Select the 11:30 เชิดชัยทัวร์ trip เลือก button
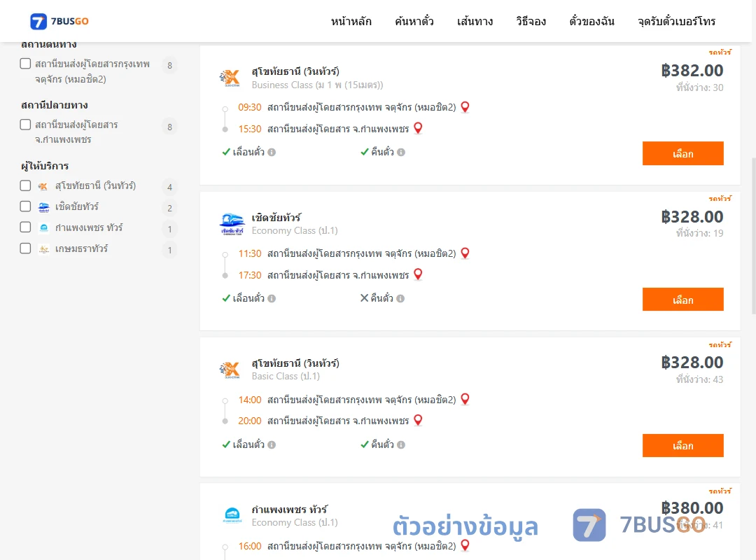 [x=682, y=300]
